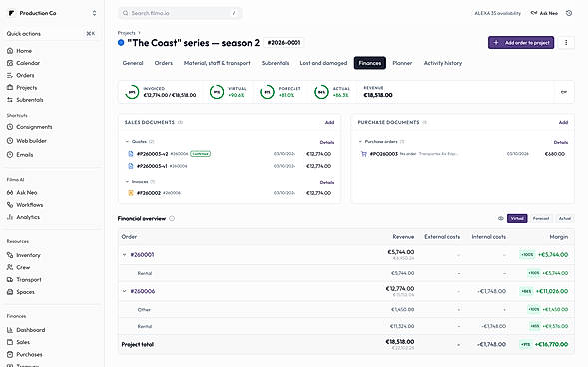Screen dimensions: 588x367
Task: Expand the finance summary bar chevron
Action: point(564,92)
